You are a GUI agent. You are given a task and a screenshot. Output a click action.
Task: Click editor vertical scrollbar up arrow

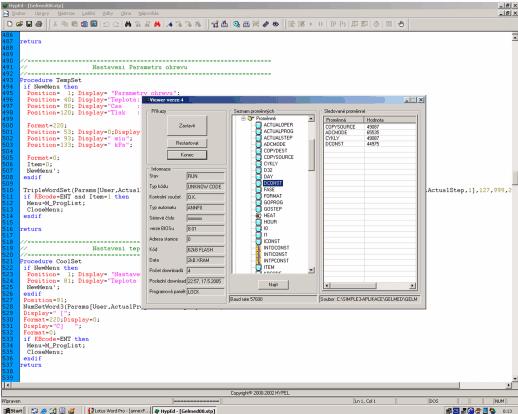coord(515,37)
